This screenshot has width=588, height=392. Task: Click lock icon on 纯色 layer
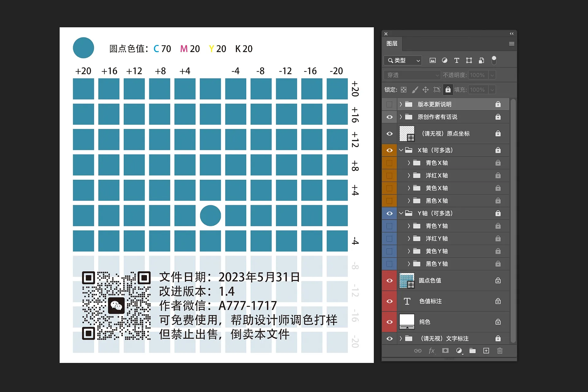pyautogui.click(x=498, y=322)
